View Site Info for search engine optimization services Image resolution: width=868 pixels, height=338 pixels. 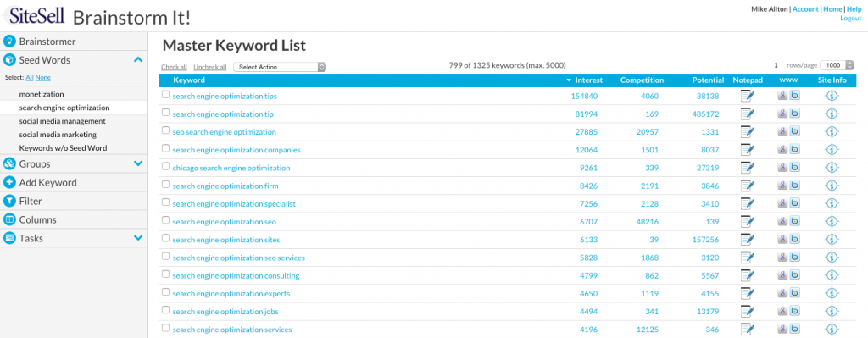pyautogui.click(x=832, y=330)
